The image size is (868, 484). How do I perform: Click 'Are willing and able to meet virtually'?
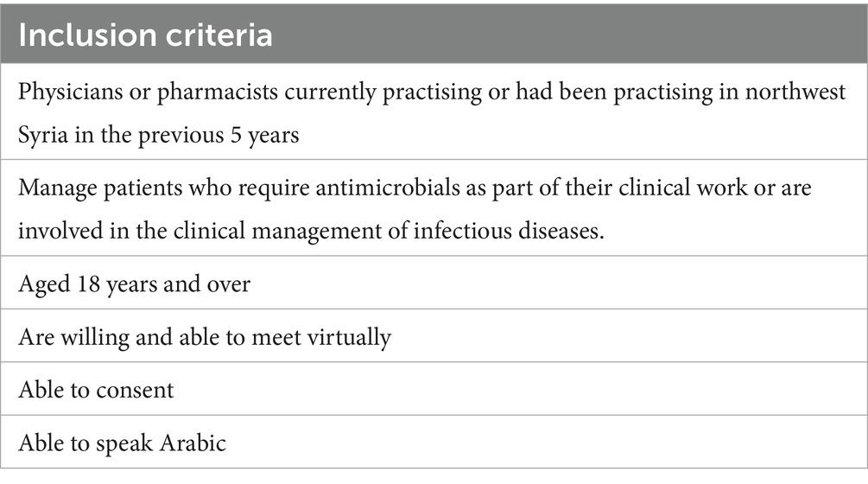pyautogui.click(x=205, y=337)
